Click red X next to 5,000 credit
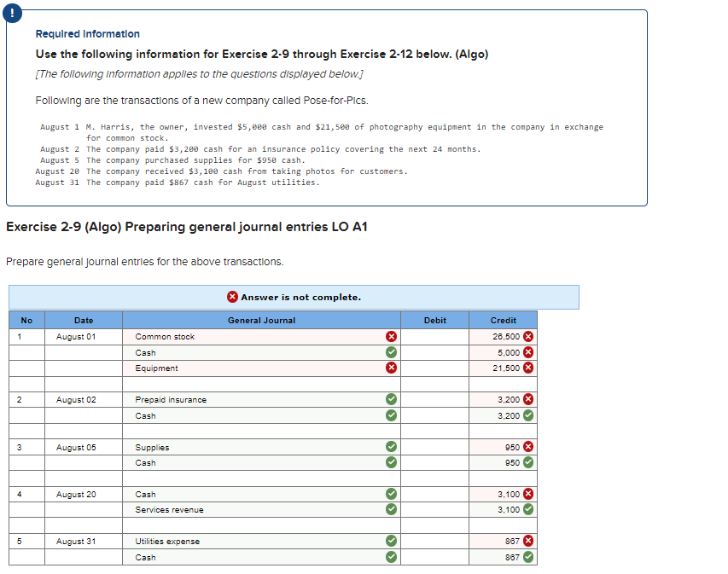728x574 pixels. pyautogui.click(x=528, y=352)
